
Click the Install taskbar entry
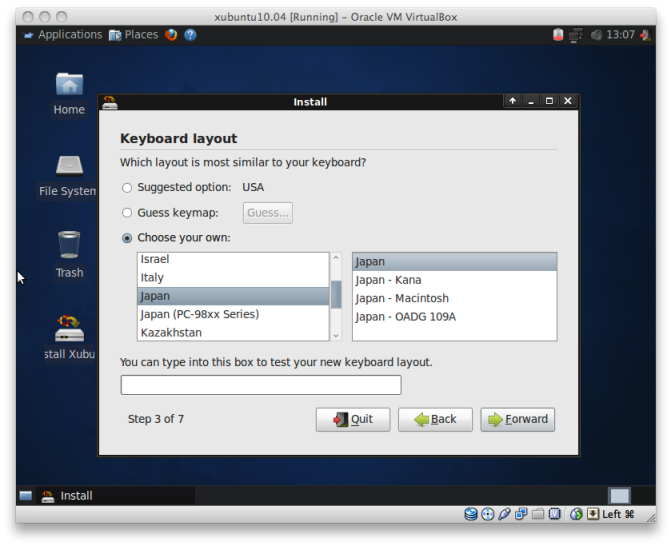pos(116,496)
